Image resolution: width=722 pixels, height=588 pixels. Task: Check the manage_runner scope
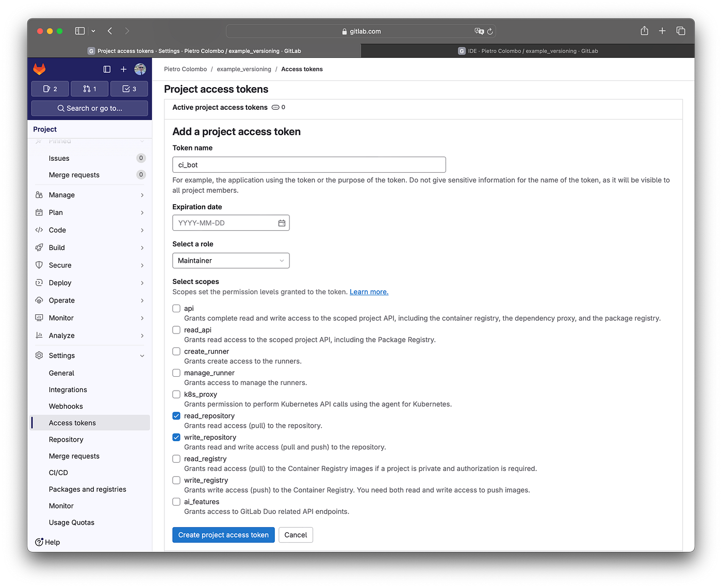click(176, 373)
